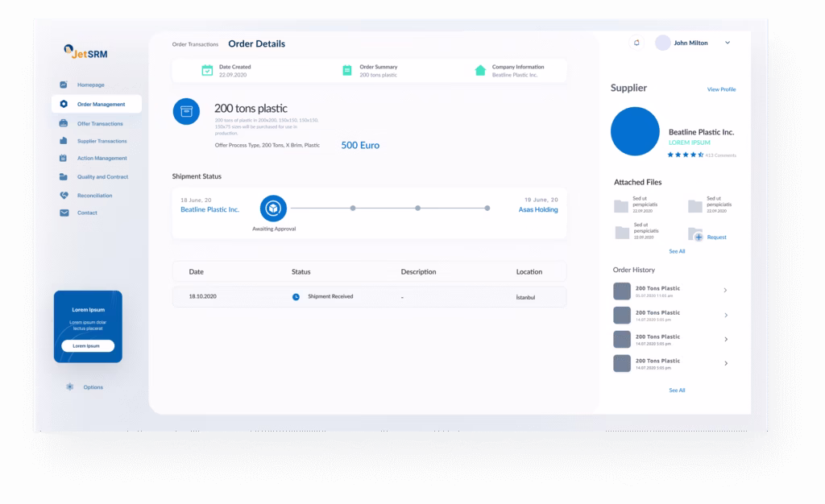This screenshot has height=504, width=825.
Task: Click See All under Attached Files
Action: point(677,251)
